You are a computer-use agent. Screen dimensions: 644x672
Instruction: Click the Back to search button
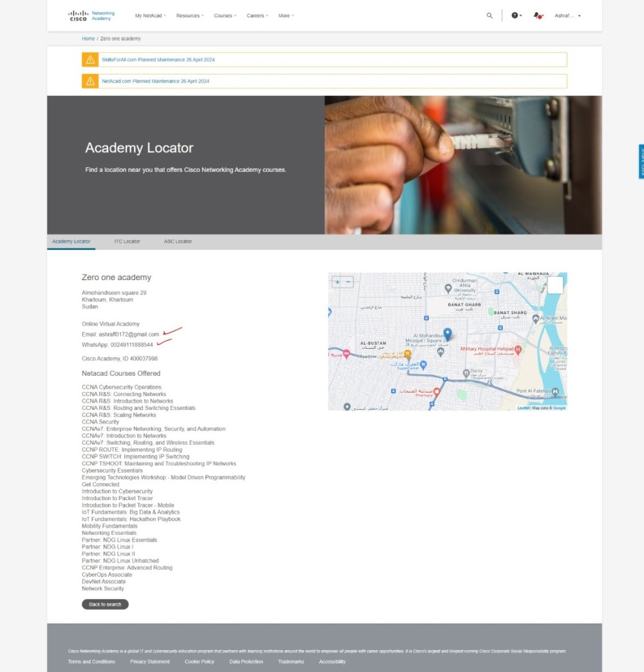click(105, 604)
